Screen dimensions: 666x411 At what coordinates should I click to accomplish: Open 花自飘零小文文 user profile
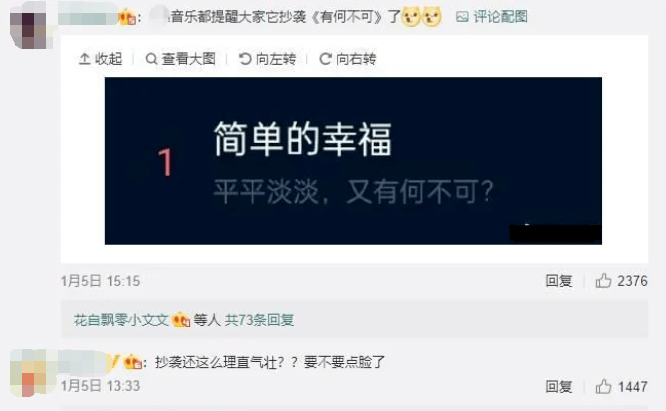[x=121, y=320]
